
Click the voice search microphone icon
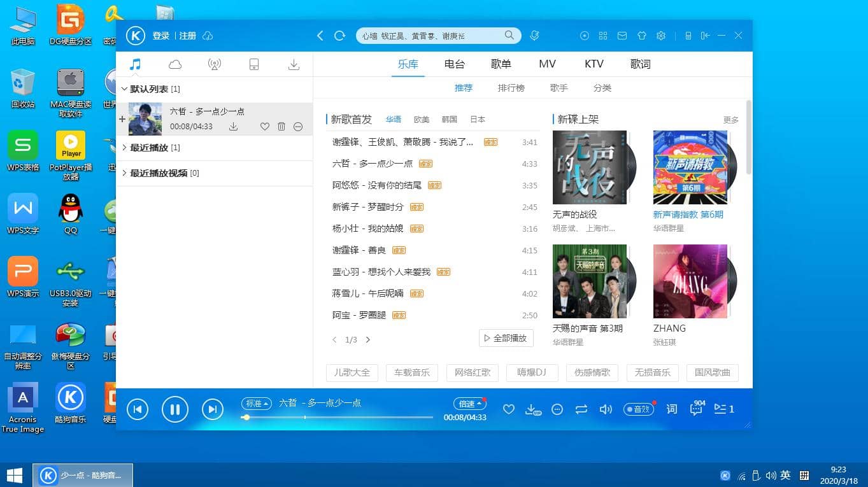[534, 36]
